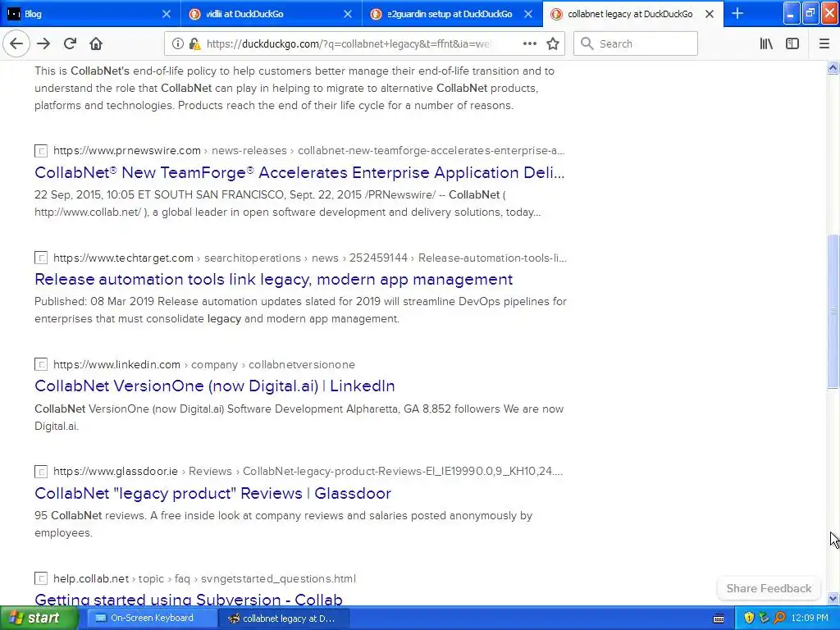This screenshot has height=630, width=840.
Task: Close the e2guardin setup tab
Action: click(528, 14)
